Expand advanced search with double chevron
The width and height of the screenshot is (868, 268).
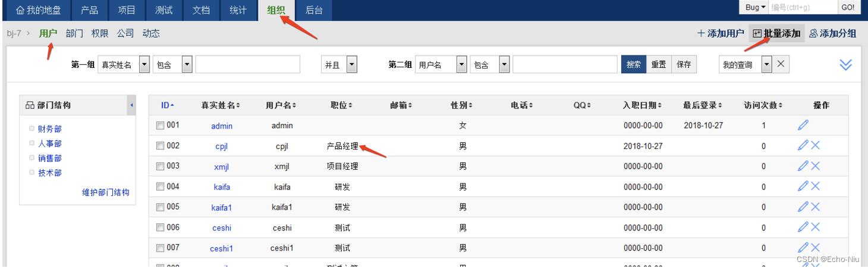click(846, 64)
